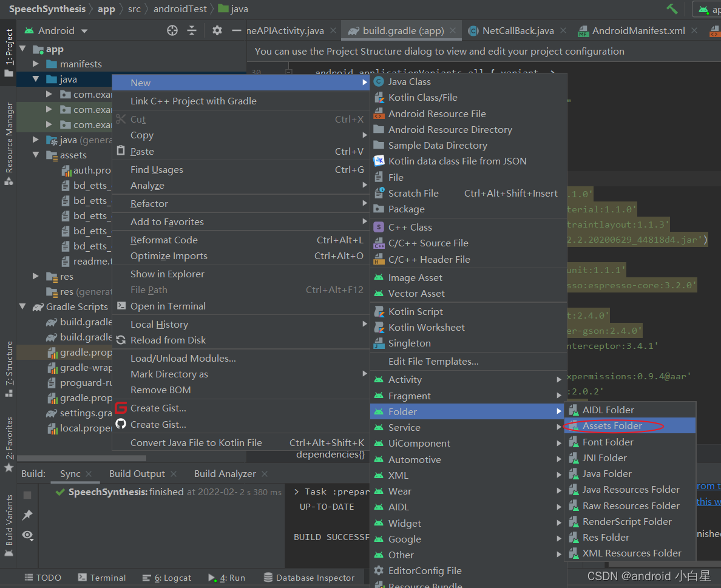
Task: Expand the manifests folder node
Action: click(36, 64)
